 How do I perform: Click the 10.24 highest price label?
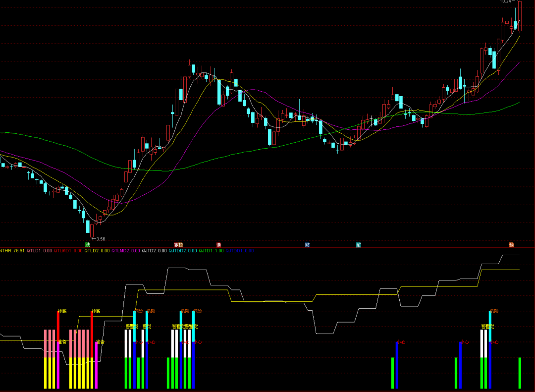tap(505, 2)
